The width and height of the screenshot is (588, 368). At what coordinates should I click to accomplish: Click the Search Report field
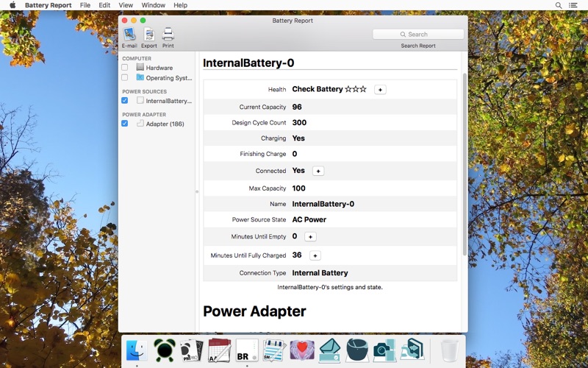click(418, 34)
